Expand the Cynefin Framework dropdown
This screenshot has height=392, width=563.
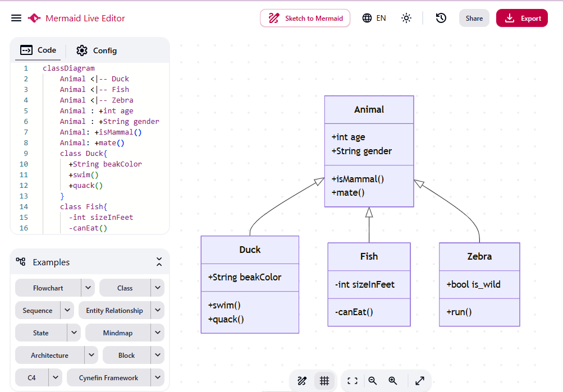point(158,377)
